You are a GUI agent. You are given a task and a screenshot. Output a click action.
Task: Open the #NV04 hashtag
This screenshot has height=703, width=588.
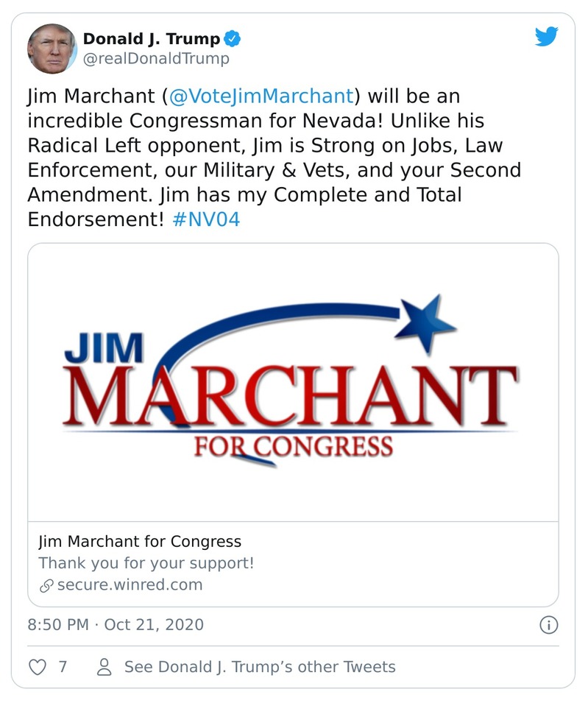click(206, 220)
